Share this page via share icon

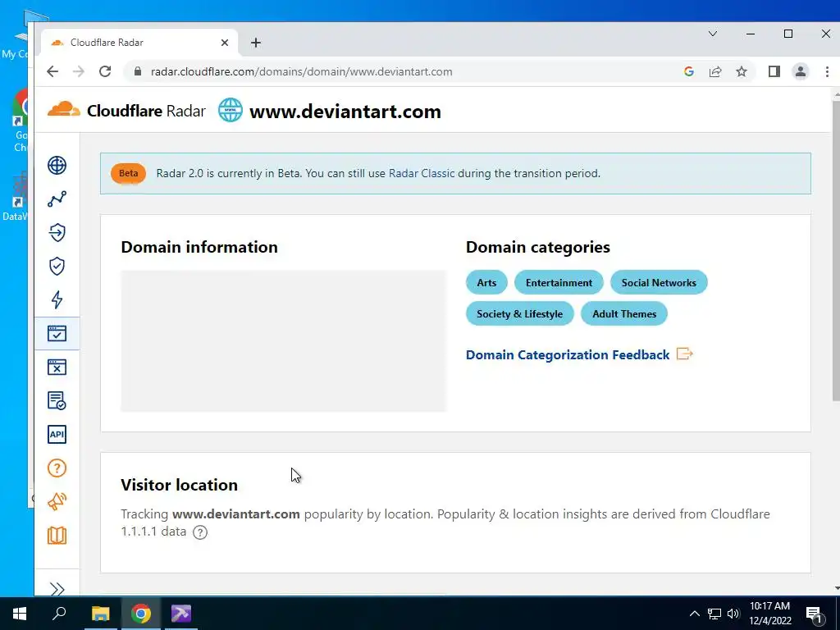(715, 72)
